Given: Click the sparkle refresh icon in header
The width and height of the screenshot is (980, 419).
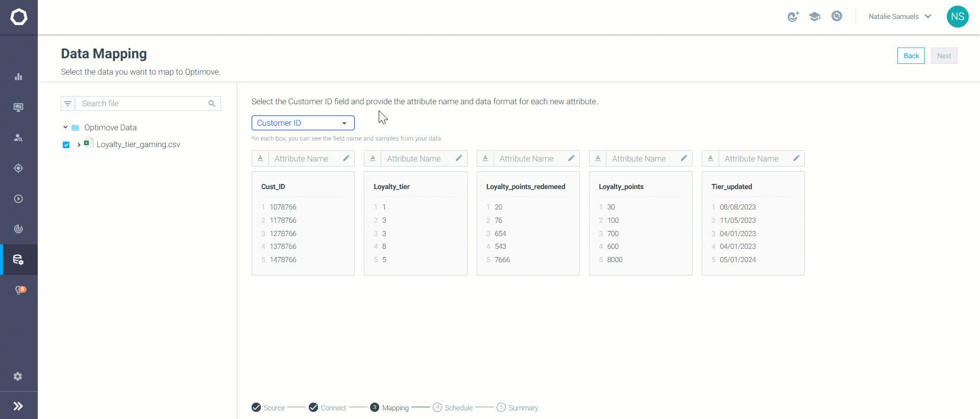Looking at the screenshot, I should 793,16.
